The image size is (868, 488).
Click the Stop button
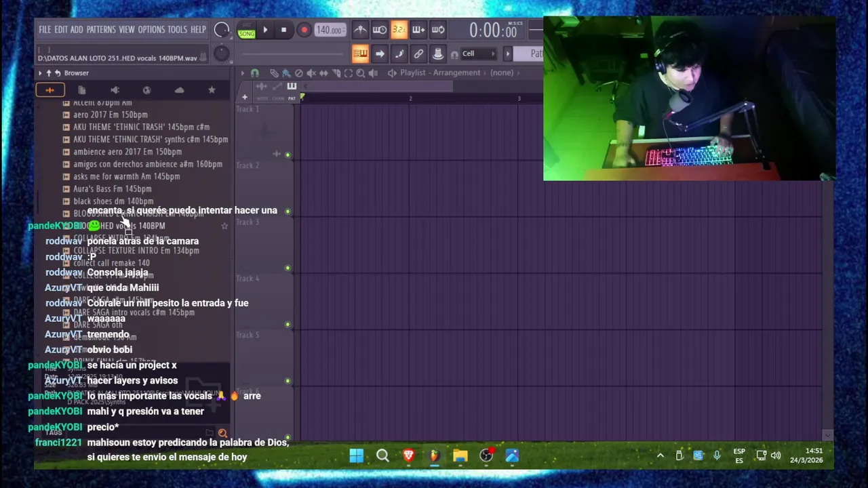tap(283, 30)
